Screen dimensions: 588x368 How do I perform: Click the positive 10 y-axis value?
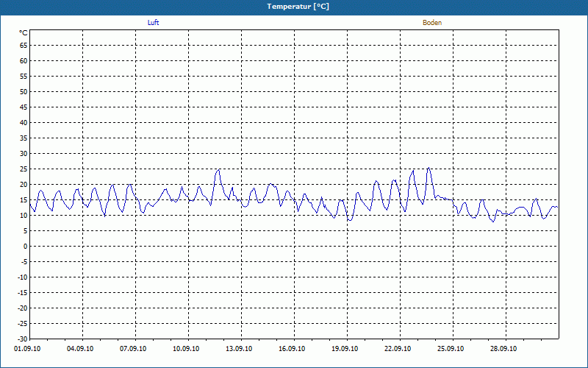(24, 215)
